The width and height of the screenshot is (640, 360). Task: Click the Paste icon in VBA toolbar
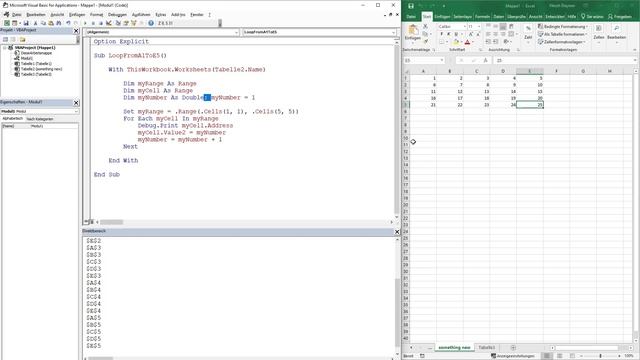[x=51, y=23]
